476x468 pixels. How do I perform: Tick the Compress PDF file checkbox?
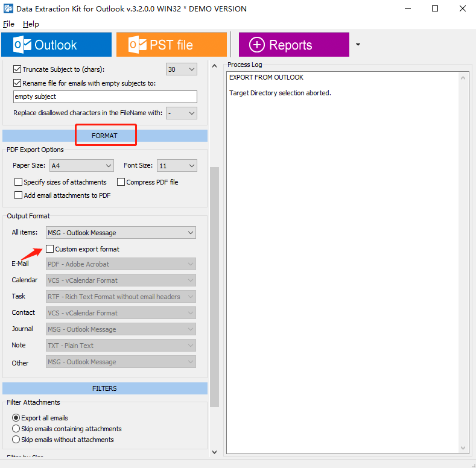pos(121,182)
